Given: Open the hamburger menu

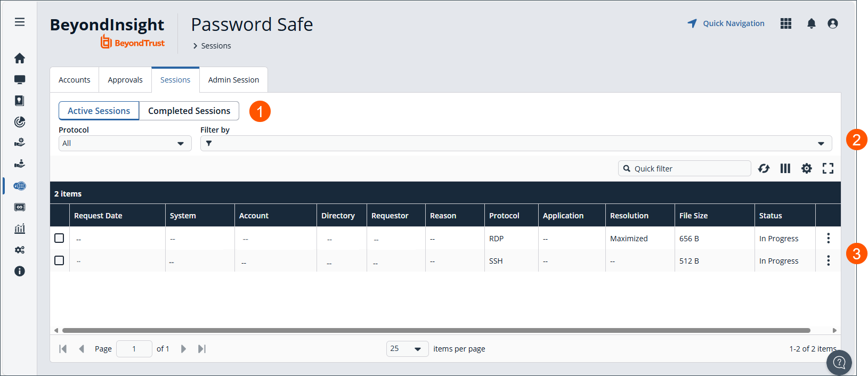Looking at the screenshot, I should tap(20, 22).
